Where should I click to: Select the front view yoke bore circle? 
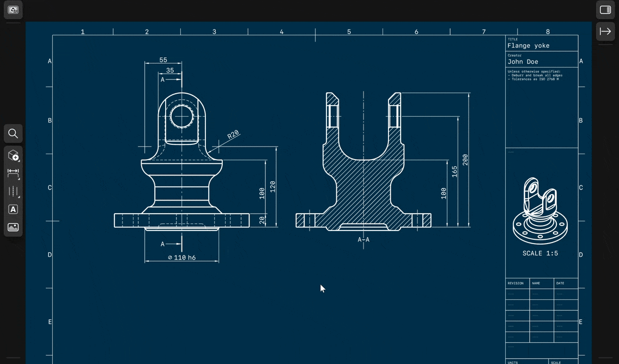pos(181,117)
